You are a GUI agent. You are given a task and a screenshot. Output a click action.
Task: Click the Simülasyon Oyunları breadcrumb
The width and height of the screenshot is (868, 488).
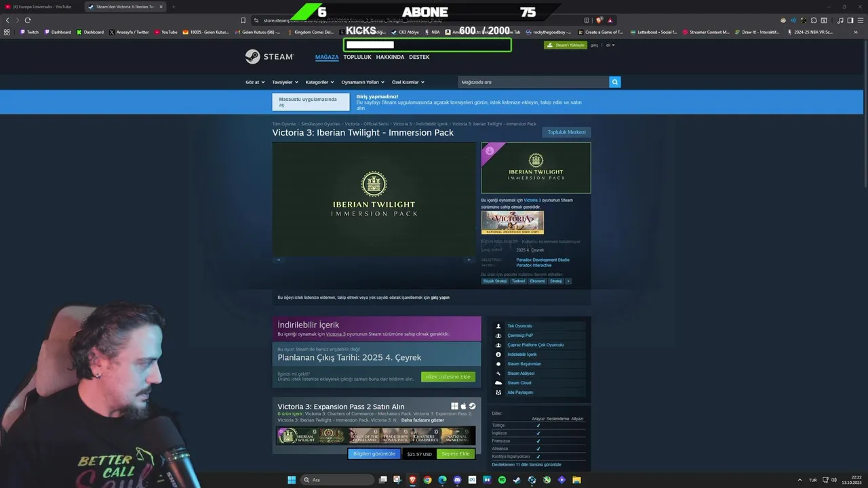[x=321, y=124]
